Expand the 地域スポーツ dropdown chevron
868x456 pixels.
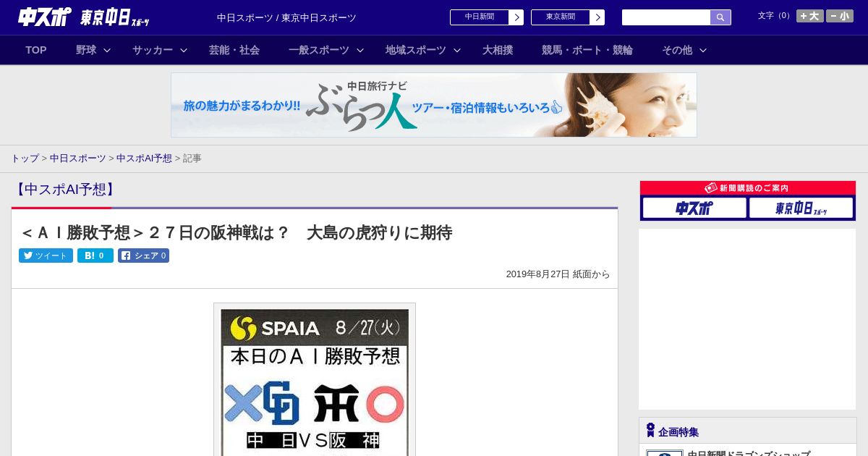point(457,50)
